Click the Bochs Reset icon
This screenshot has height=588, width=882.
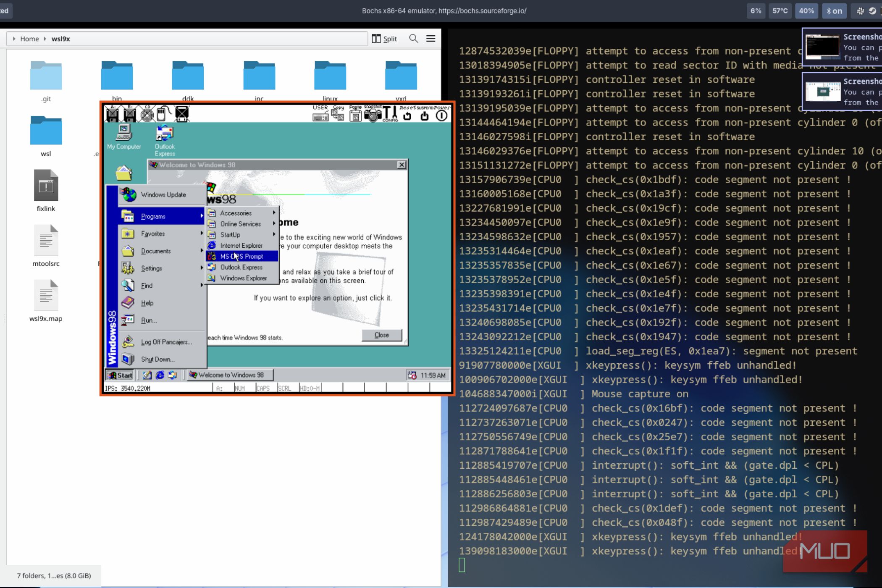(x=407, y=113)
